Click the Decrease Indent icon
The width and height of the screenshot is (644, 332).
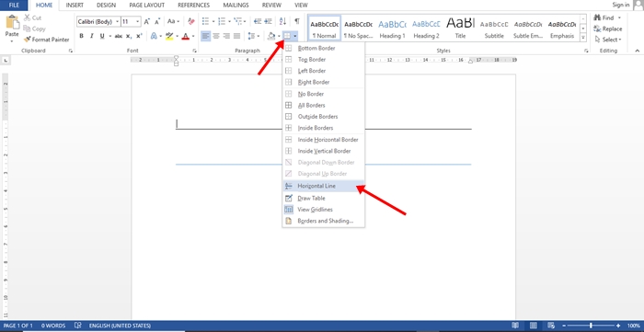click(x=258, y=21)
